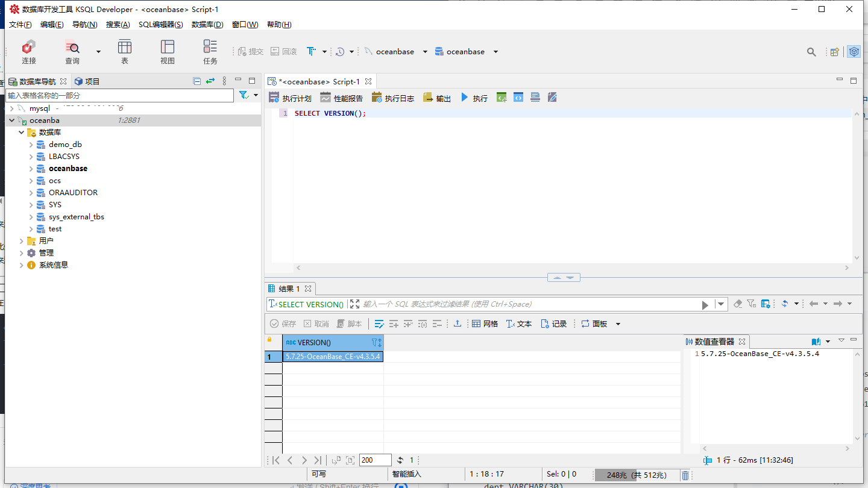Expand the demo_db database node

click(x=31, y=145)
